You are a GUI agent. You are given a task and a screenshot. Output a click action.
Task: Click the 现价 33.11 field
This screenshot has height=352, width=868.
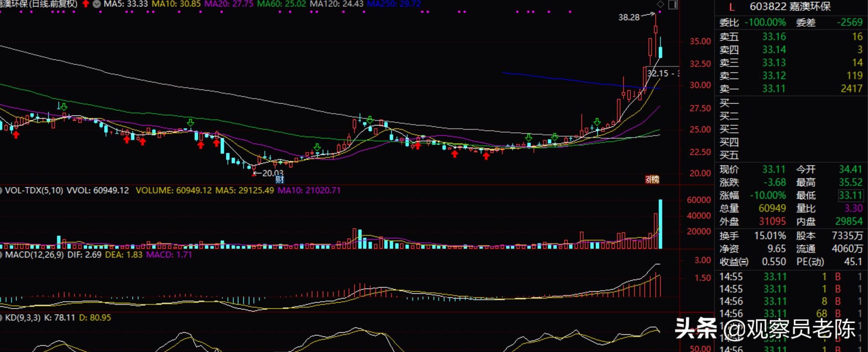point(753,170)
